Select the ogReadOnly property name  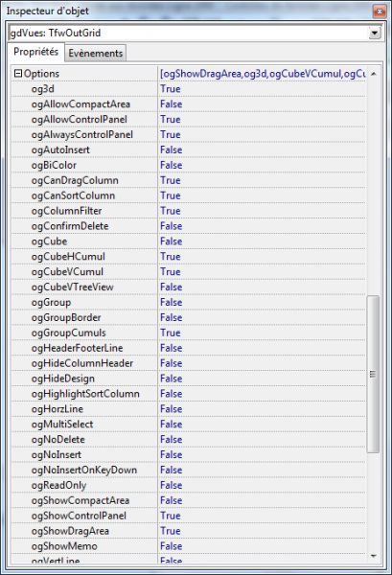(x=58, y=485)
